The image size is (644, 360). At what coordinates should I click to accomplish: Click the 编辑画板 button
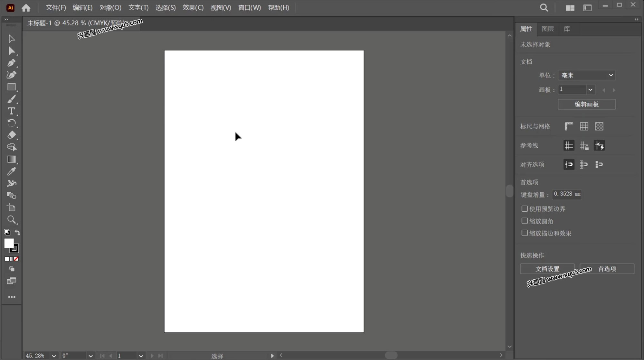tap(587, 104)
